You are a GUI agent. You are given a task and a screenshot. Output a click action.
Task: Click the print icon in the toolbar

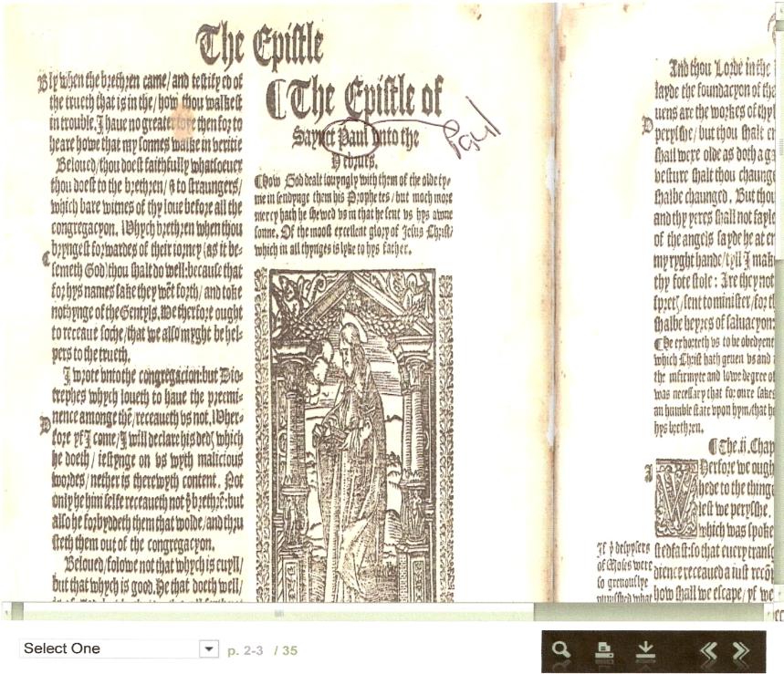pyautogui.click(x=603, y=650)
